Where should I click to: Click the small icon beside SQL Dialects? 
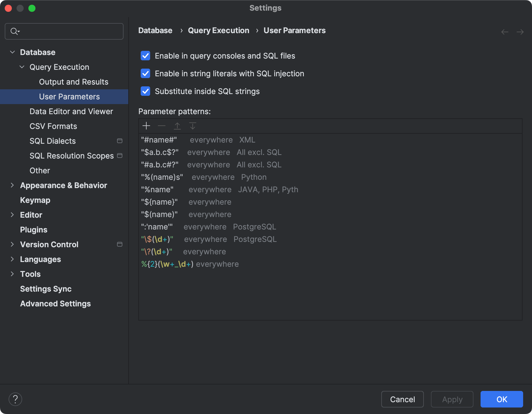pos(119,141)
